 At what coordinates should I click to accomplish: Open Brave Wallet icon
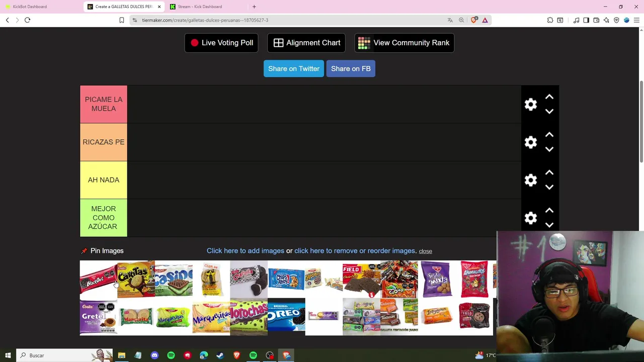pos(596,20)
